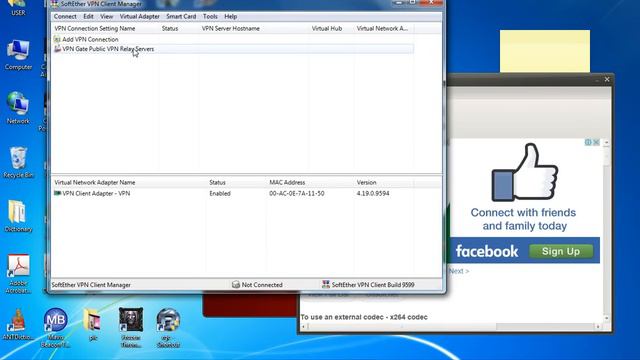Click the Facebook Sign Up button
640x360 pixels.
coord(561,251)
